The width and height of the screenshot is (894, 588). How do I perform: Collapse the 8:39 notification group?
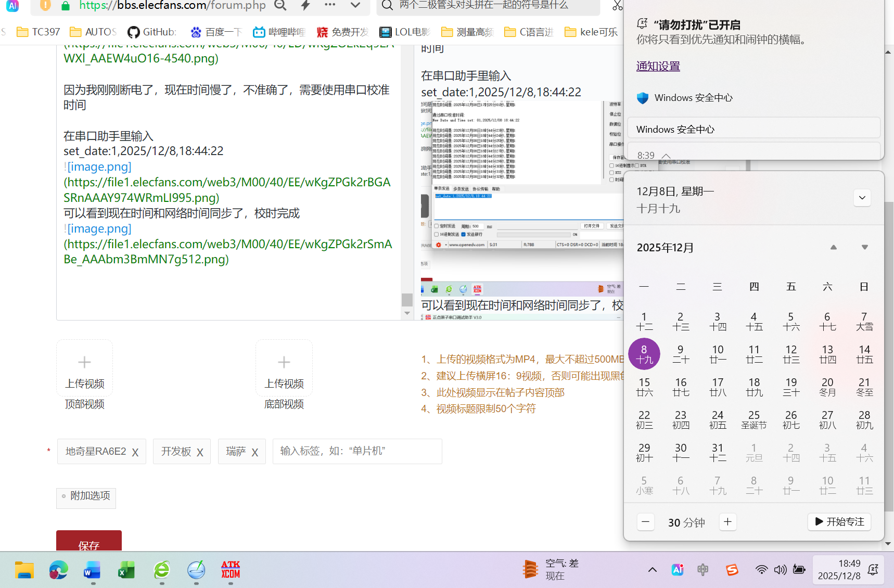pos(666,156)
